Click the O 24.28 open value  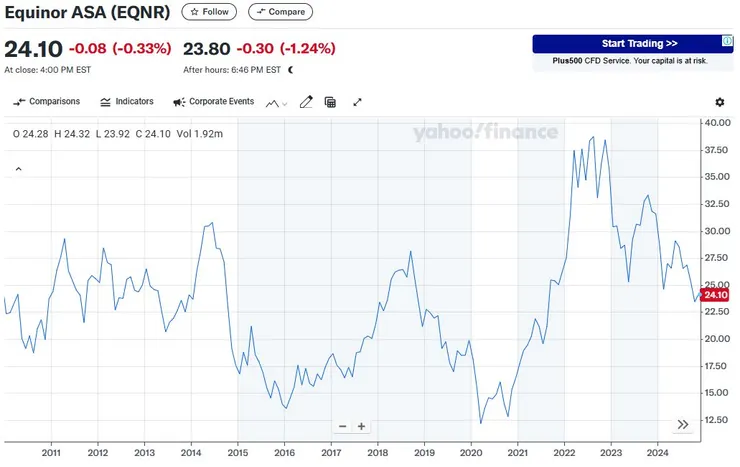31,134
